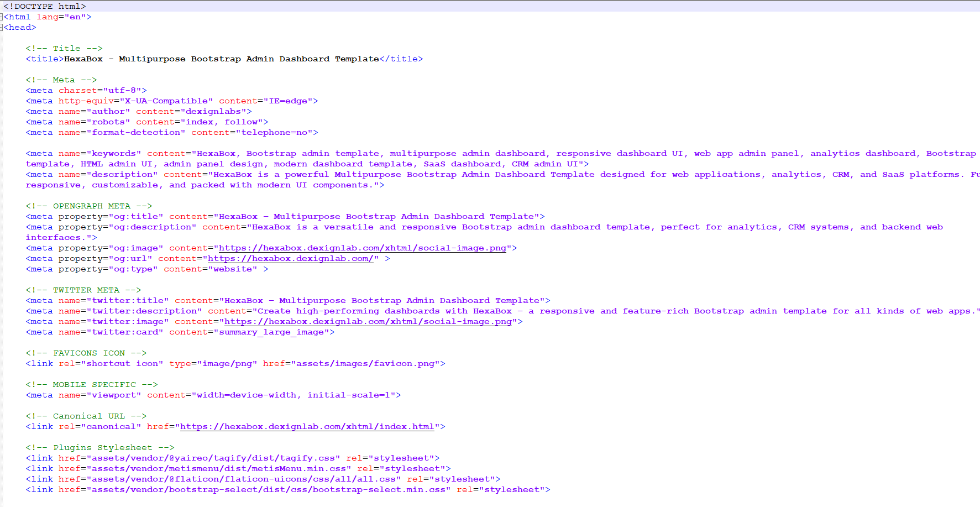This screenshot has height=507, width=980.
Task: Click the name value "twitter:description"
Action: point(144,311)
